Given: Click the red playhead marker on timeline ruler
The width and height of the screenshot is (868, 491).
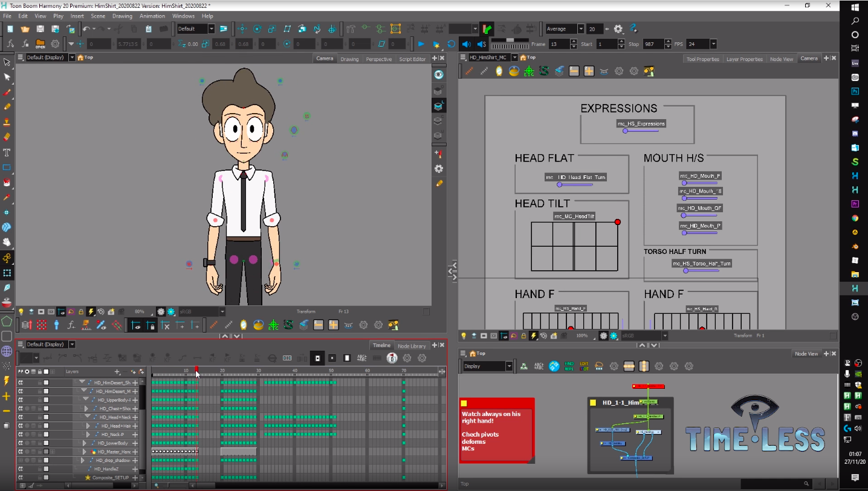Looking at the screenshot, I should coord(196,369).
